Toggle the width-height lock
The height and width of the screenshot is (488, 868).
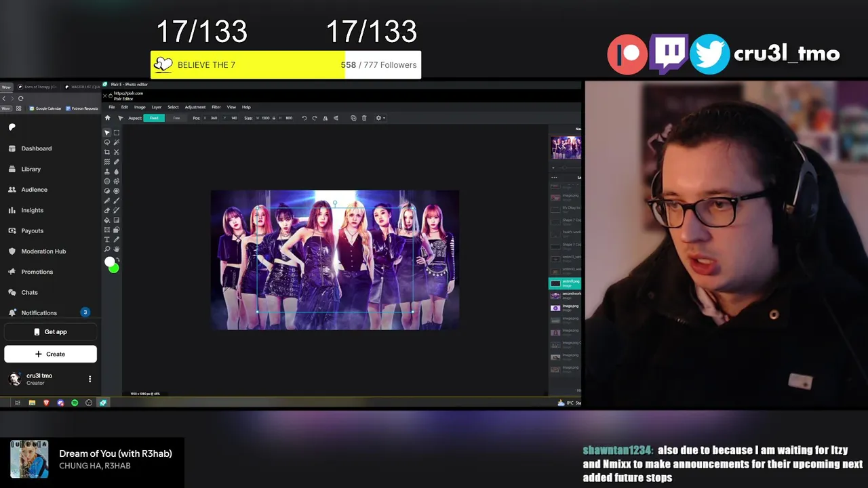[274, 118]
